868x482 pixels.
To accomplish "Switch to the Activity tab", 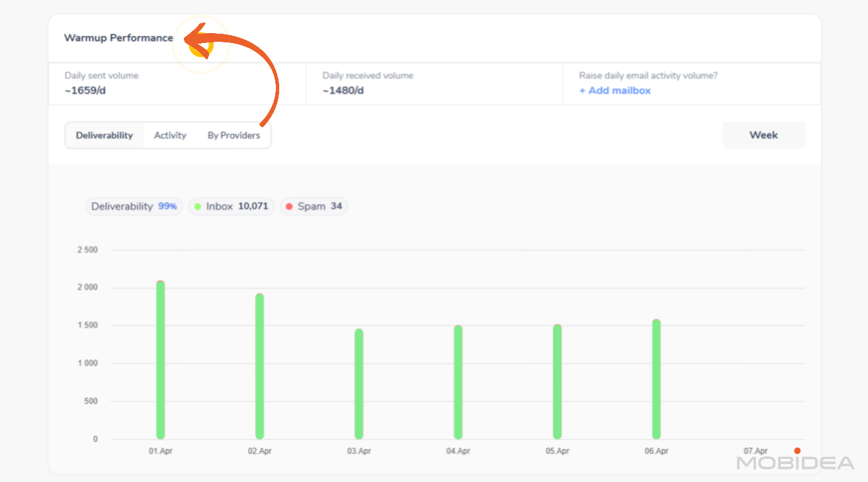I will point(170,136).
